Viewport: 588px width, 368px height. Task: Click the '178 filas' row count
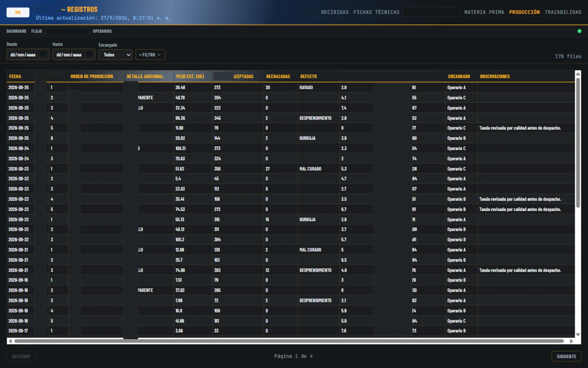pyautogui.click(x=568, y=56)
